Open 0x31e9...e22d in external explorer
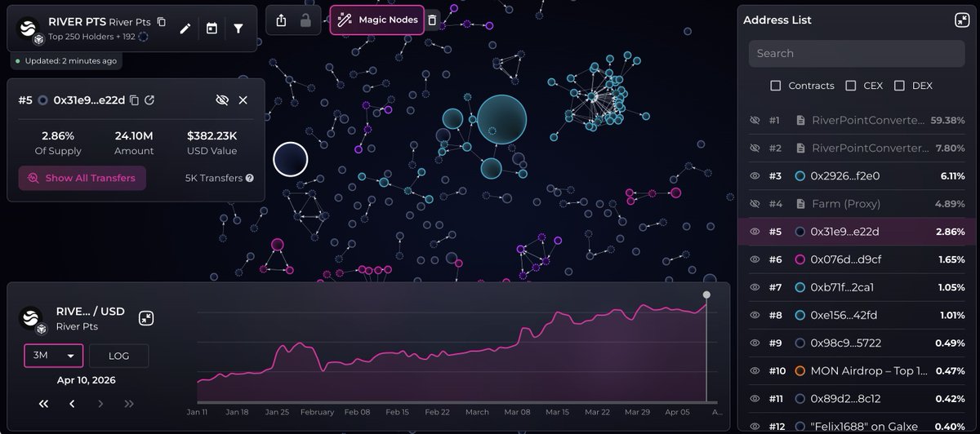980x434 pixels. click(x=149, y=100)
